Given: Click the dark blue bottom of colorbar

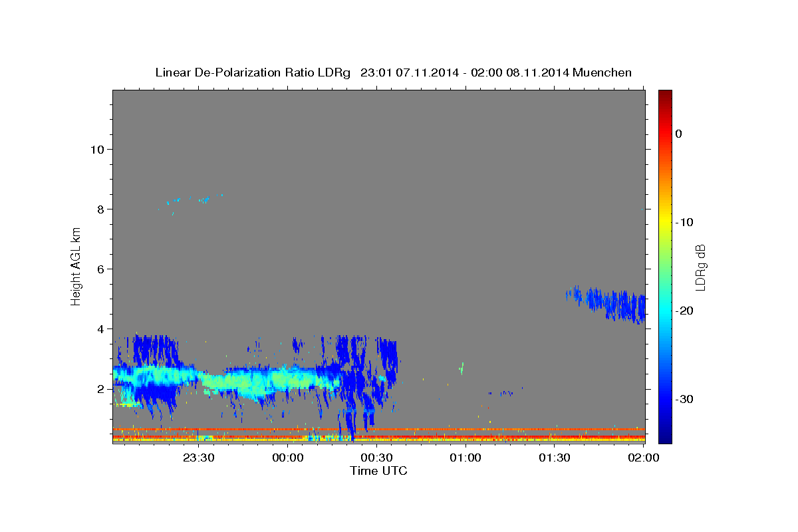Looking at the screenshot, I should coord(665,436).
